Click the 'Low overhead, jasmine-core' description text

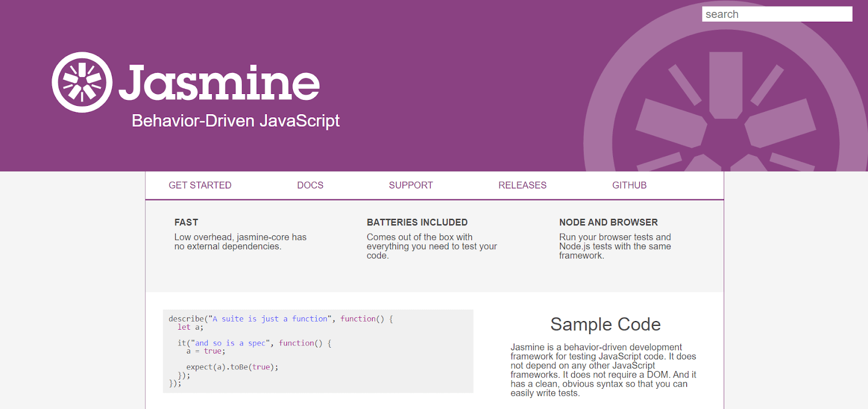(240, 242)
